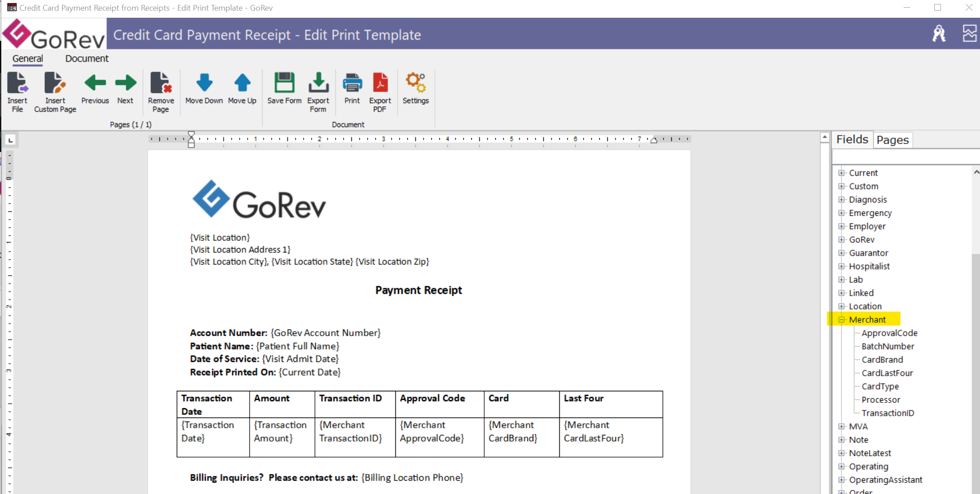The width and height of the screenshot is (980, 494).
Task: Open the Fields panel tab
Action: tap(852, 140)
